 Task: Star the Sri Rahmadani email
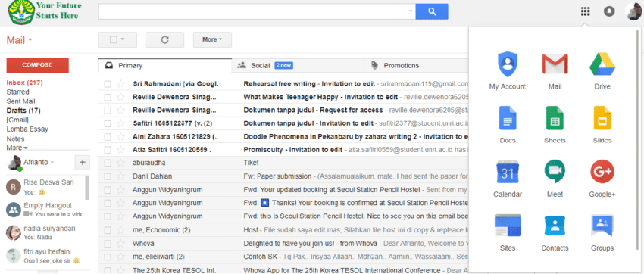[120, 84]
